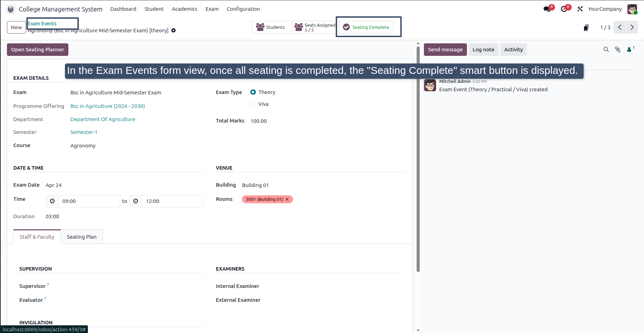
Task: Select the Viva exam type
Action: 253,104
